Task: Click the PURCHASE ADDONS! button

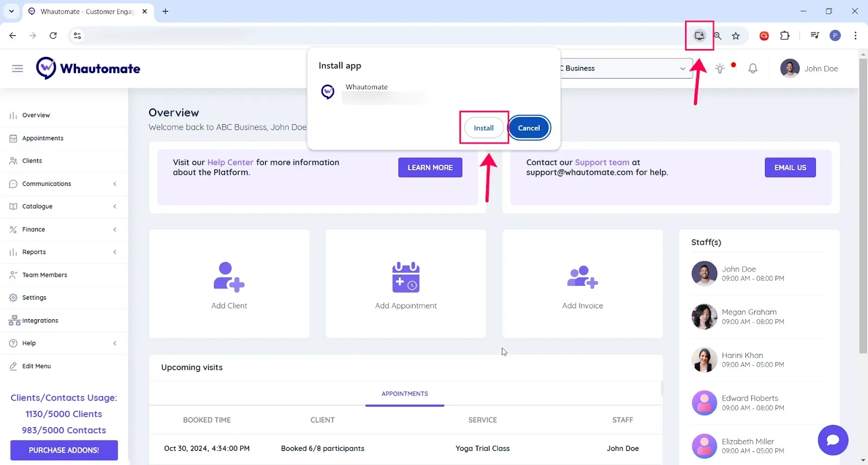Action: pos(64,450)
